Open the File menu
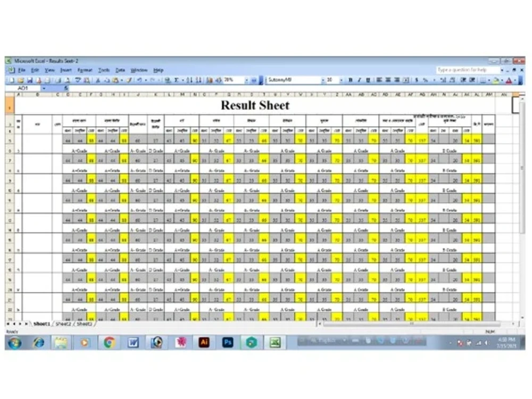This screenshot has width=532, height=399. pyautogui.click(x=22, y=70)
